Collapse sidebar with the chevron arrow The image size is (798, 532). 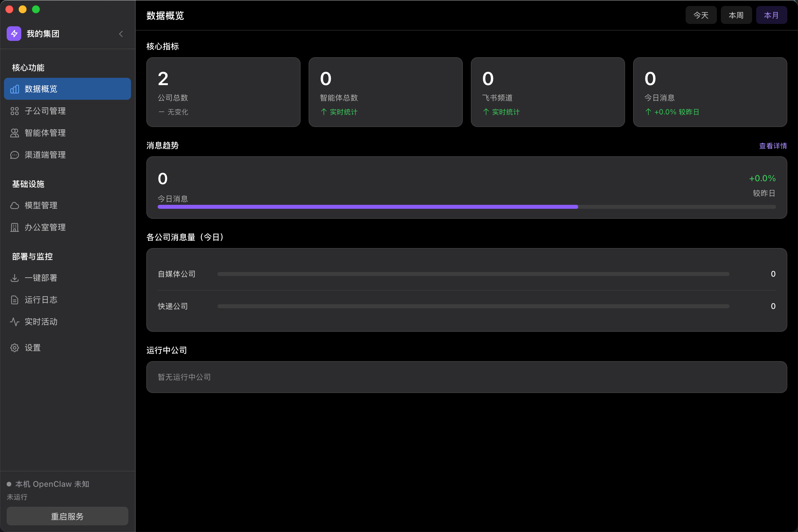(x=121, y=34)
